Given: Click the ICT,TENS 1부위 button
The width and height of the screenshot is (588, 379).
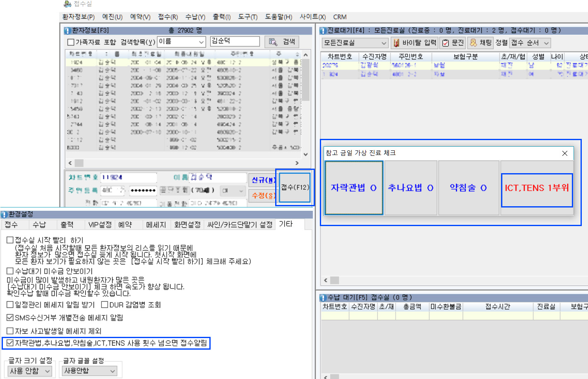Looking at the screenshot, I should click(x=537, y=188).
